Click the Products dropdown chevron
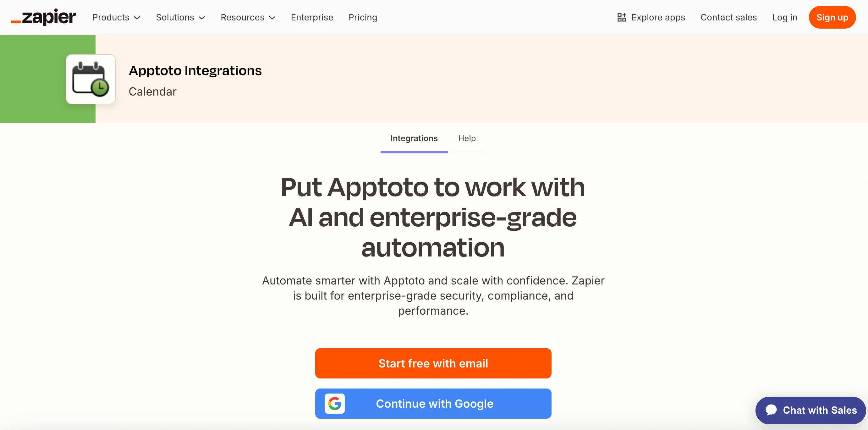This screenshot has height=430, width=868. click(137, 18)
